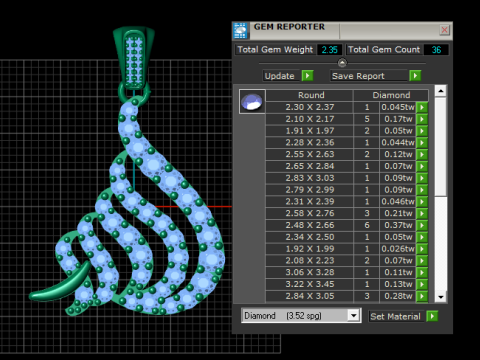Click the green arrow for 2.83 X 3.03 row

click(x=422, y=178)
